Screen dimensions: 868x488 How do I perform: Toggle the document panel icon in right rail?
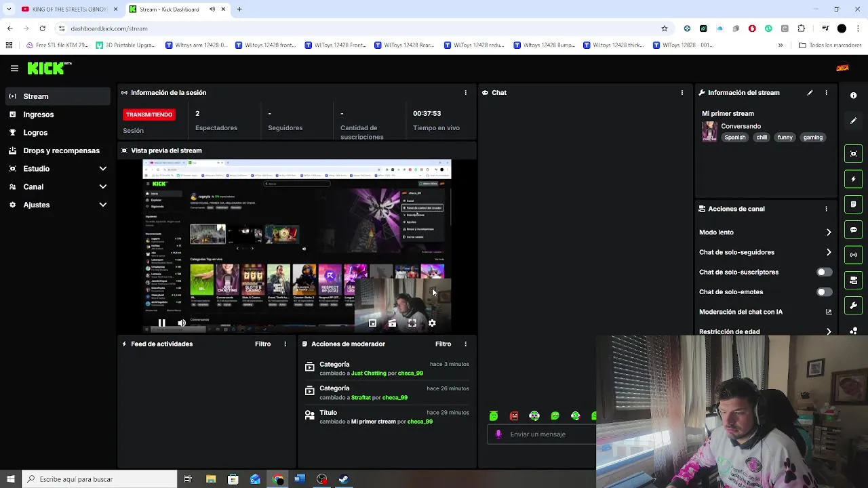pos(854,204)
